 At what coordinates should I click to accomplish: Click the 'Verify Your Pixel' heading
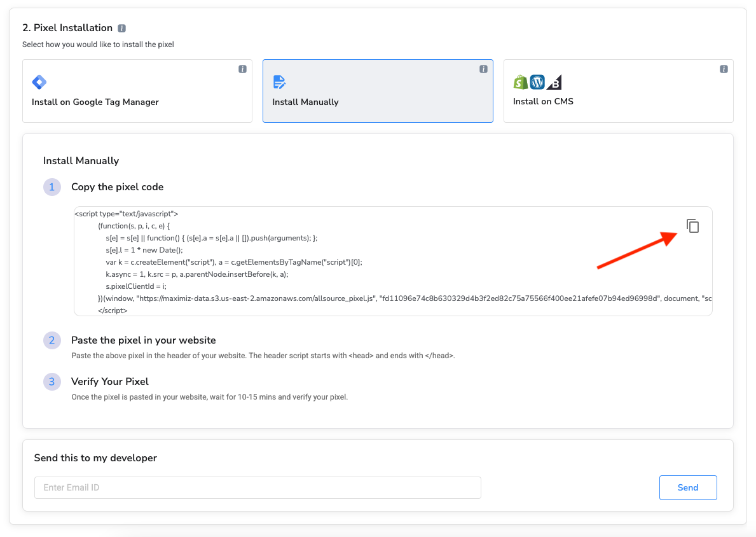coord(110,382)
